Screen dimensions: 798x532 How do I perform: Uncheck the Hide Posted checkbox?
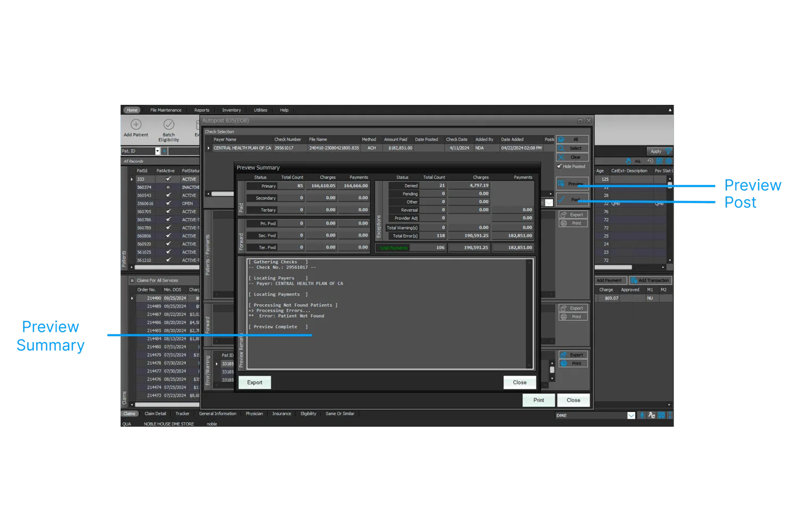[559, 167]
